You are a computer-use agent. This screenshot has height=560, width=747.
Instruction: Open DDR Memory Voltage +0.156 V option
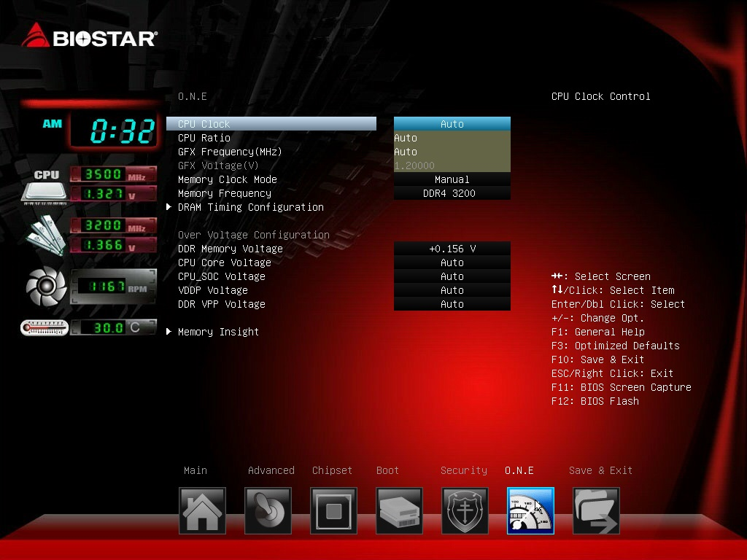[452, 249]
